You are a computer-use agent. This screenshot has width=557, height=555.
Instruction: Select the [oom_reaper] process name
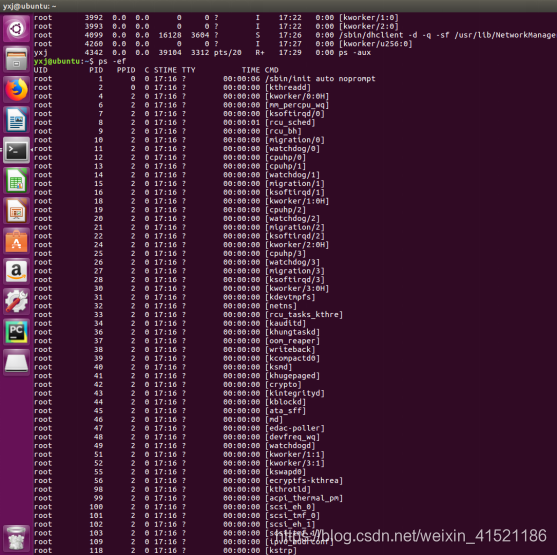pyautogui.click(x=292, y=341)
